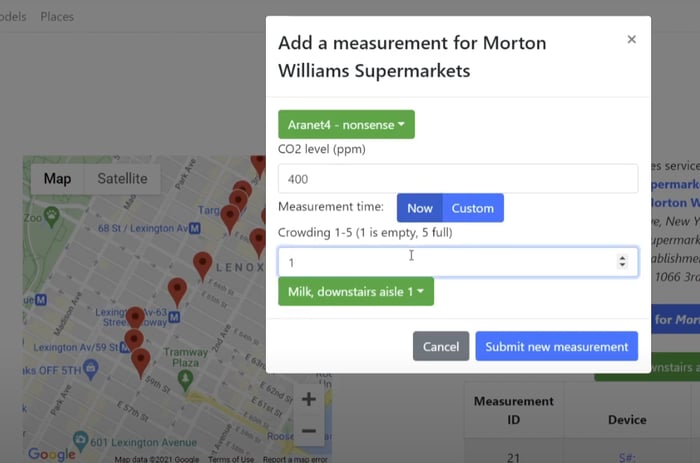Switch map to Map view
Screen dimensions: 700x463
click(57, 179)
